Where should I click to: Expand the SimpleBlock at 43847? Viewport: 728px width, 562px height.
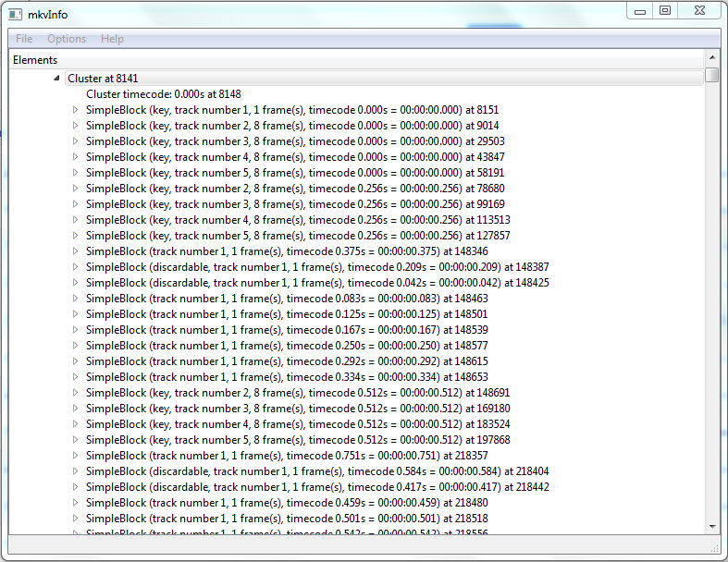(x=75, y=157)
